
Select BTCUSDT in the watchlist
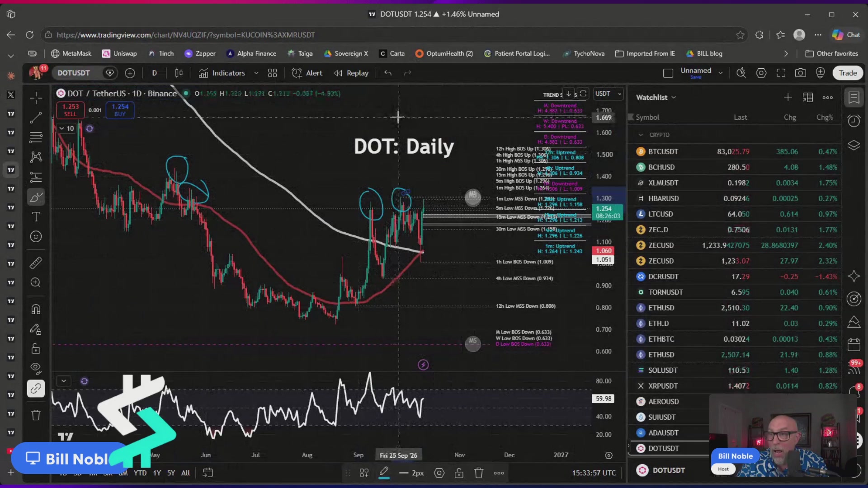tap(736, 151)
